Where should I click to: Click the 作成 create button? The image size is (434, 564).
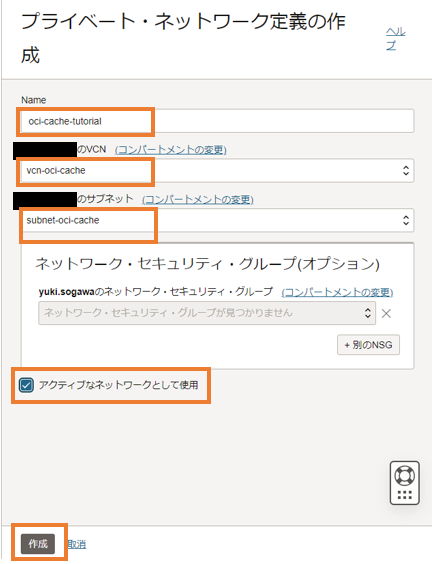pos(38,543)
